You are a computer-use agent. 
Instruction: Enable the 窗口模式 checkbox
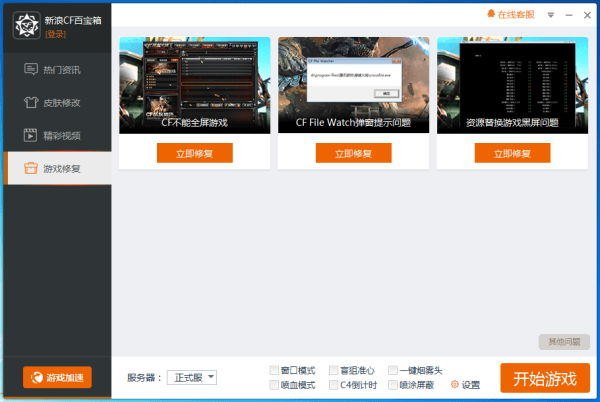(x=275, y=370)
